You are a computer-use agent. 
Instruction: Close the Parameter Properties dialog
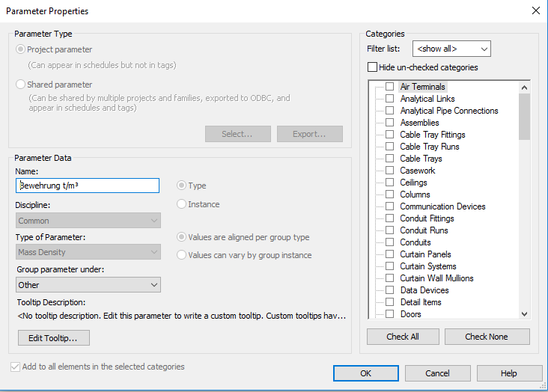535,10
